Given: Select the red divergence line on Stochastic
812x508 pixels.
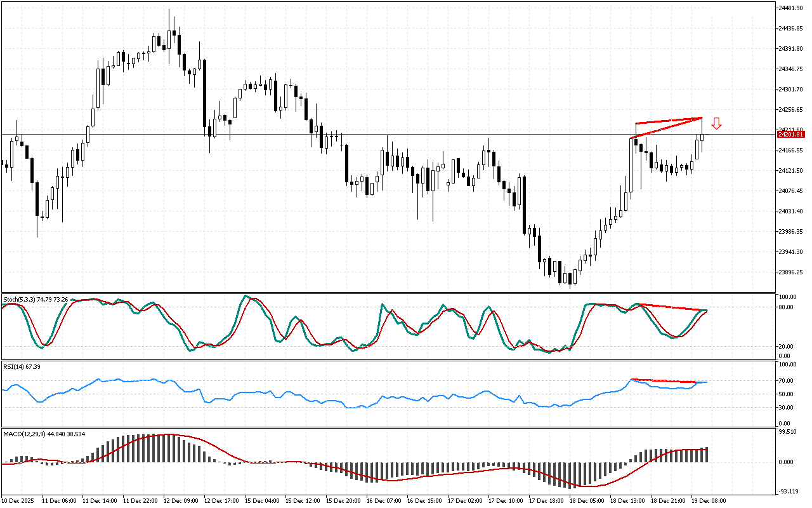Looking at the screenshot, I should (672, 308).
